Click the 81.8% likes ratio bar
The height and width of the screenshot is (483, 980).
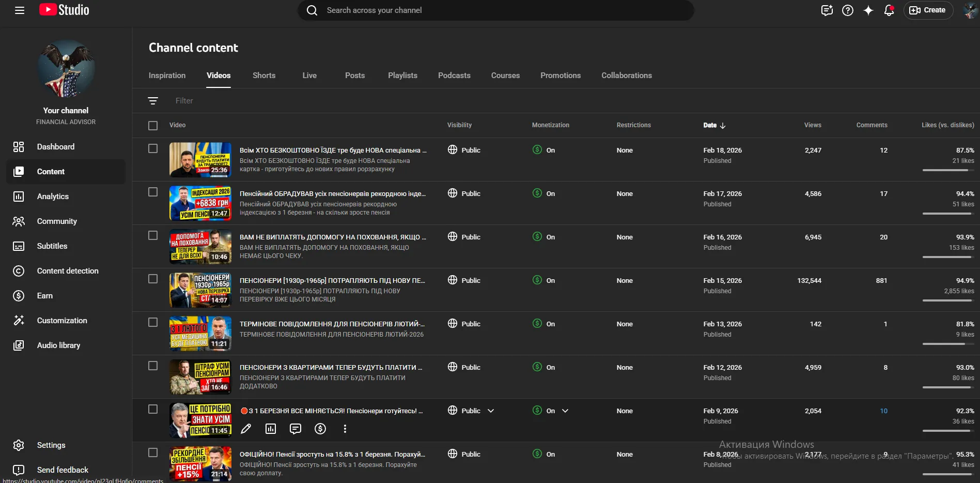coord(948,344)
